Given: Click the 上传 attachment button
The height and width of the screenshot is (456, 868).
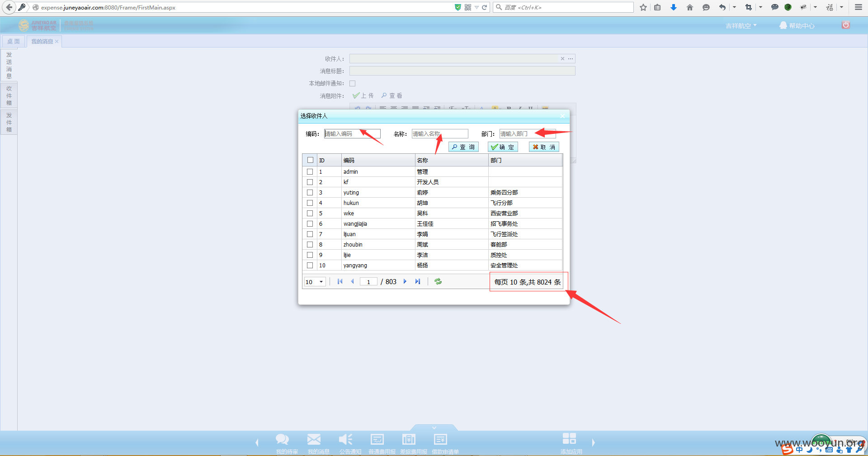Looking at the screenshot, I should point(363,95).
